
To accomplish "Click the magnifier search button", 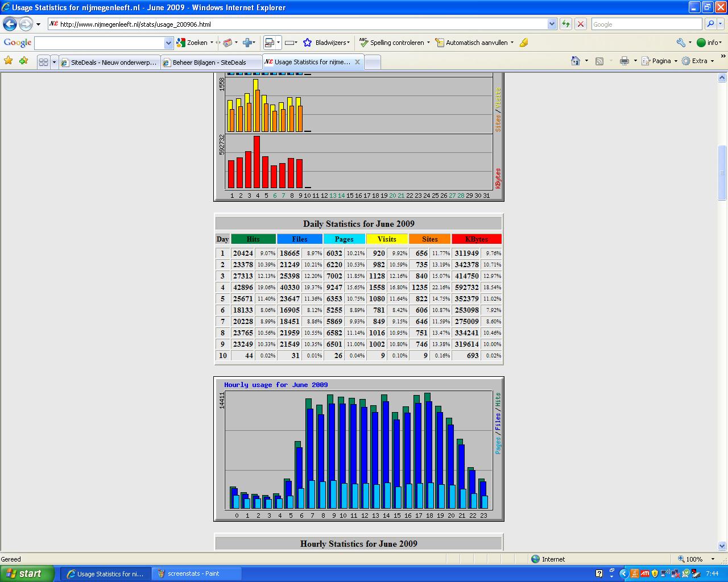I will [x=710, y=24].
